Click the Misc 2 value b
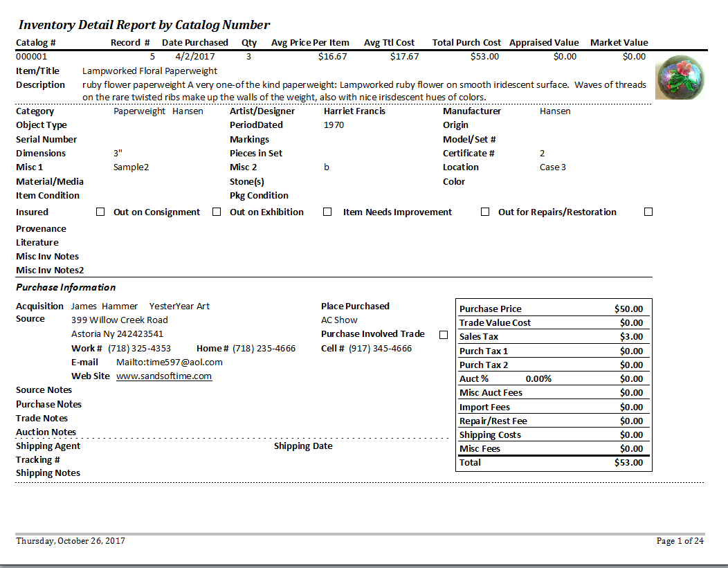 [327, 167]
